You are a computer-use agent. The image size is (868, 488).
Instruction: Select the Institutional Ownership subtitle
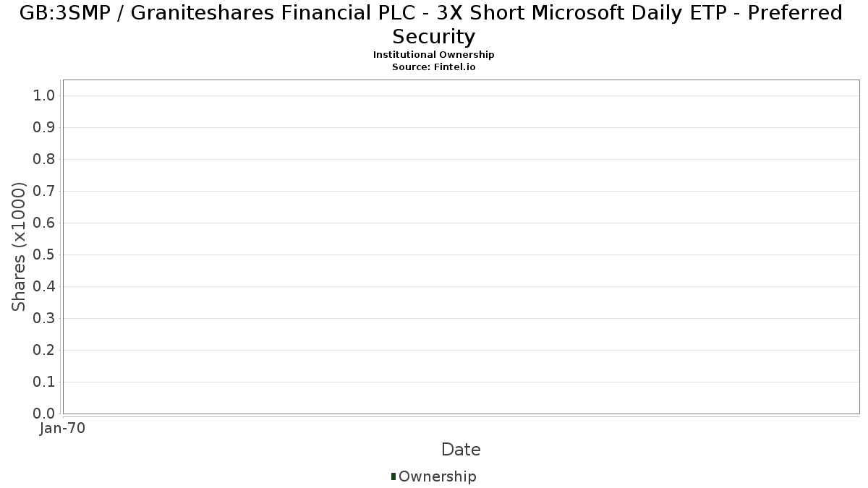tap(434, 55)
